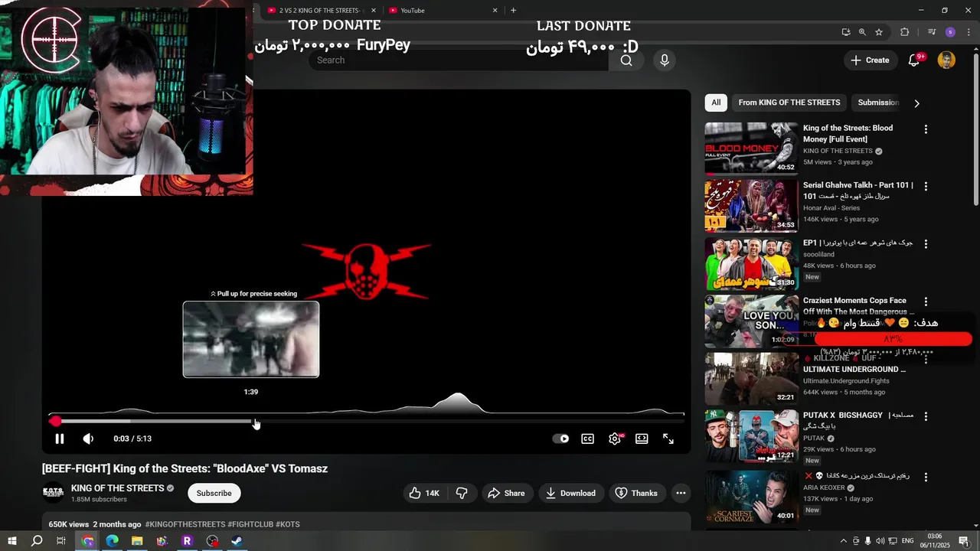Pause the video playback
The image size is (980, 551).
click(x=59, y=439)
